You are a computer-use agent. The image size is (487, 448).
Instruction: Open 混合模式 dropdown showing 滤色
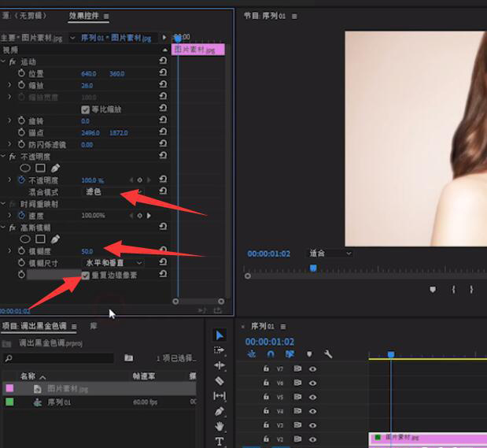click(x=113, y=191)
